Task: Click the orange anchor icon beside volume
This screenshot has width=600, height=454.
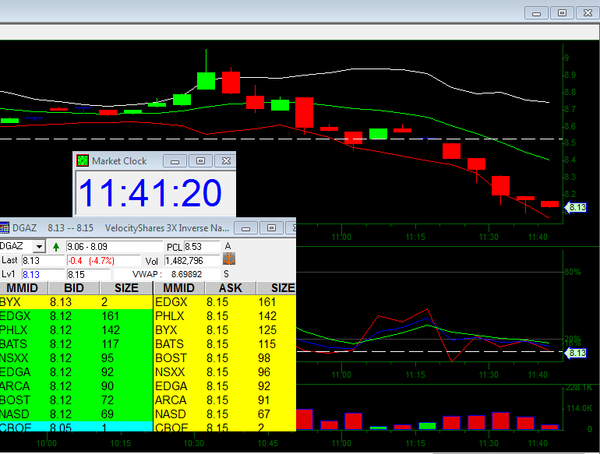Action: tap(228, 260)
